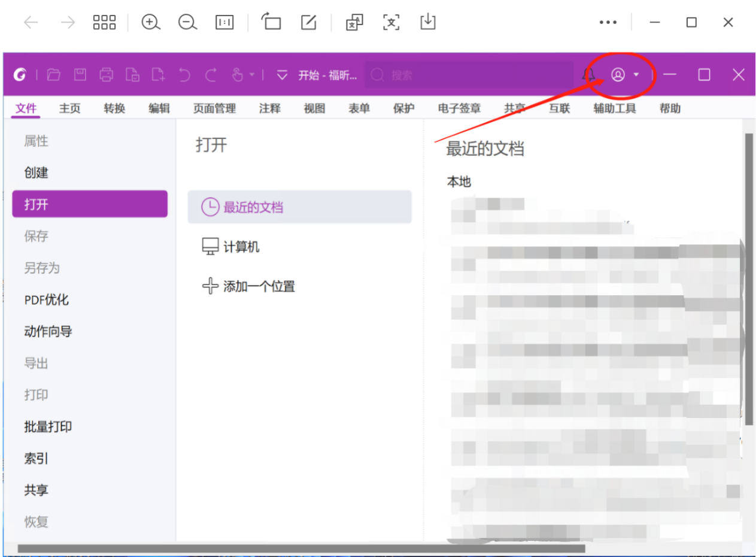Click the undo arrow icon
The image size is (756, 557).
point(185,75)
